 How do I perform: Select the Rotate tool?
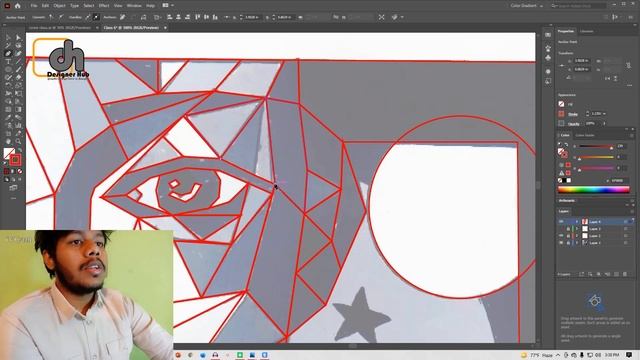(x=8, y=85)
